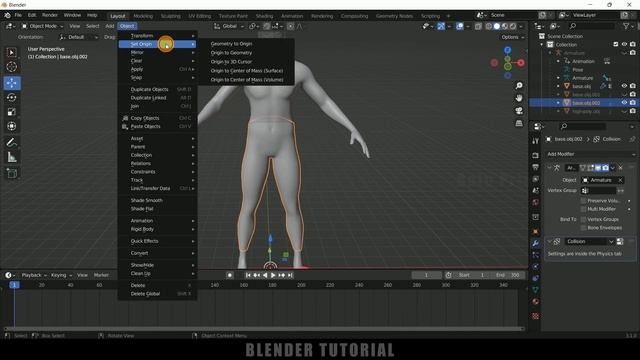
Task: Clear the Armature object field
Action: 620,180
